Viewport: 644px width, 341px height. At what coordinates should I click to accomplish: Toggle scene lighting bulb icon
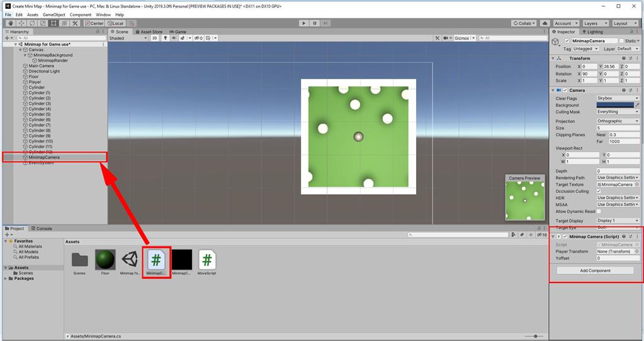(x=165, y=38)
